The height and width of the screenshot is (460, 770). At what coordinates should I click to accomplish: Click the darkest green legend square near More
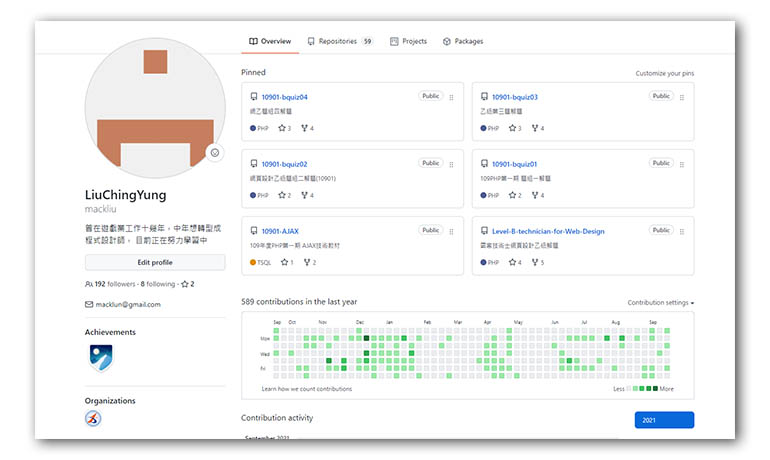(655, 388)
